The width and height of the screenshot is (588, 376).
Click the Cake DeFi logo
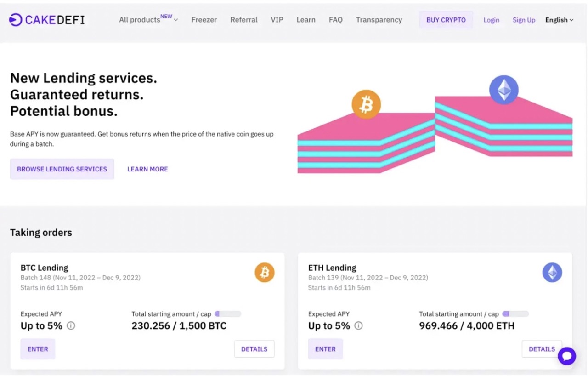point(47,20)
